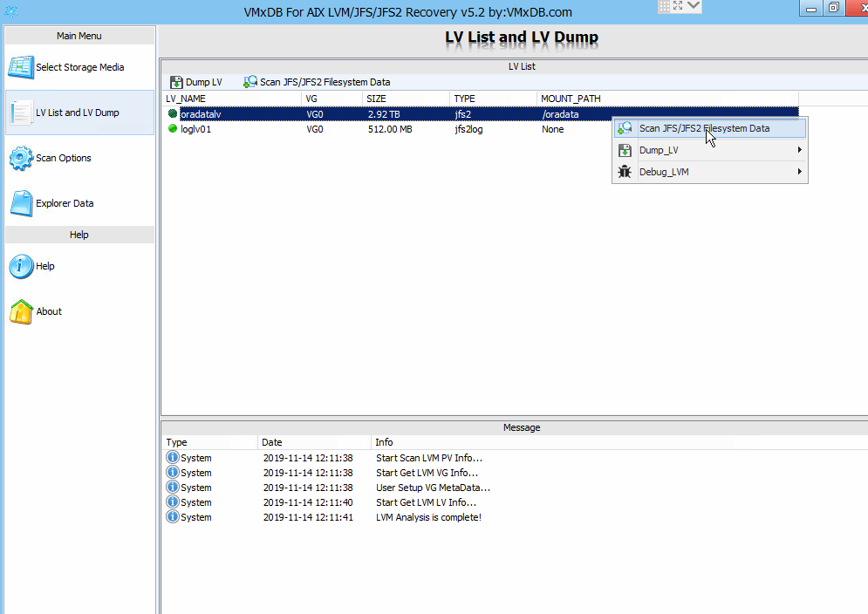This screenshot has width=868, height=614.
Task: Click Scan JFS/JFS2 Filesystem Data toolbar label
Action: coord(325,83)
